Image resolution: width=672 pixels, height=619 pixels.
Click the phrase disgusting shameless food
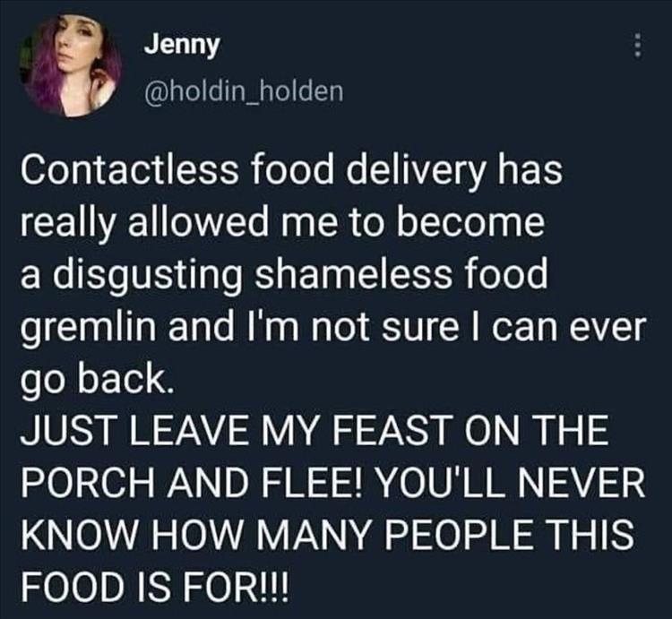click(301, 275)
